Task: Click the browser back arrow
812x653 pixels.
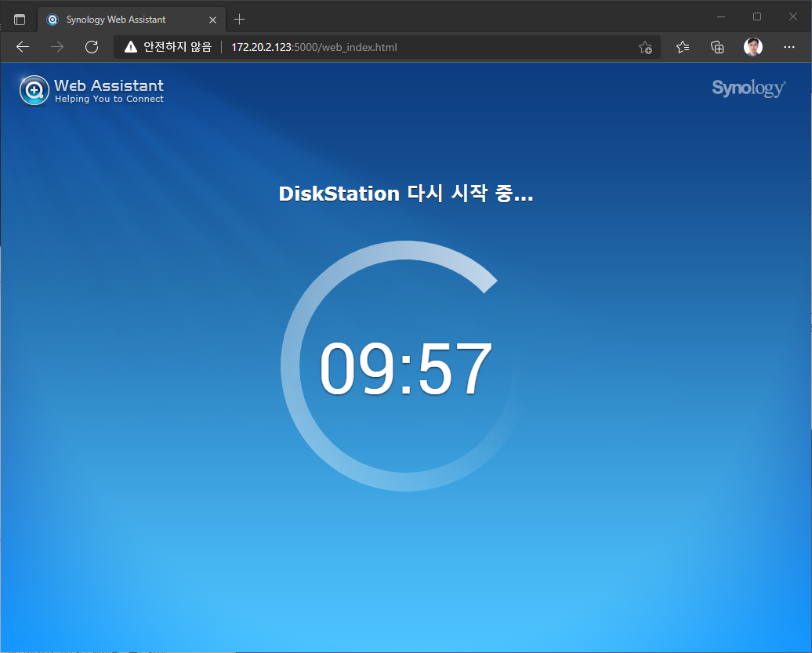Action: [x=23, y=47]
